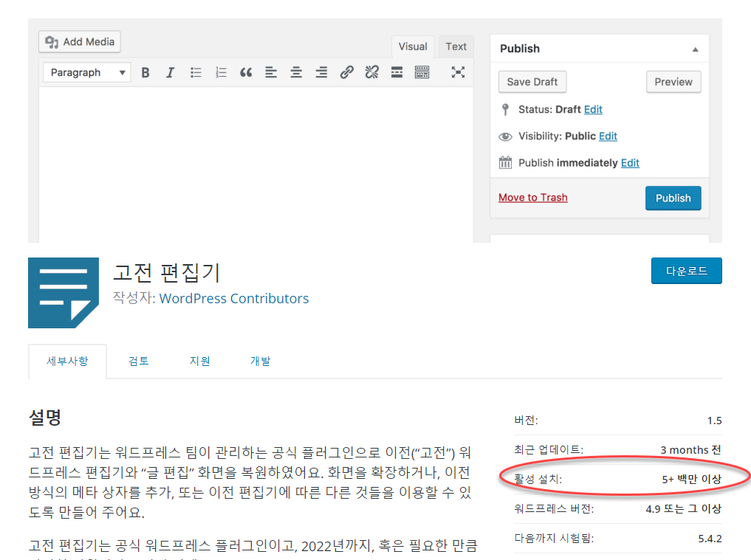Toggle italic formatting

[x=170, y=72]
